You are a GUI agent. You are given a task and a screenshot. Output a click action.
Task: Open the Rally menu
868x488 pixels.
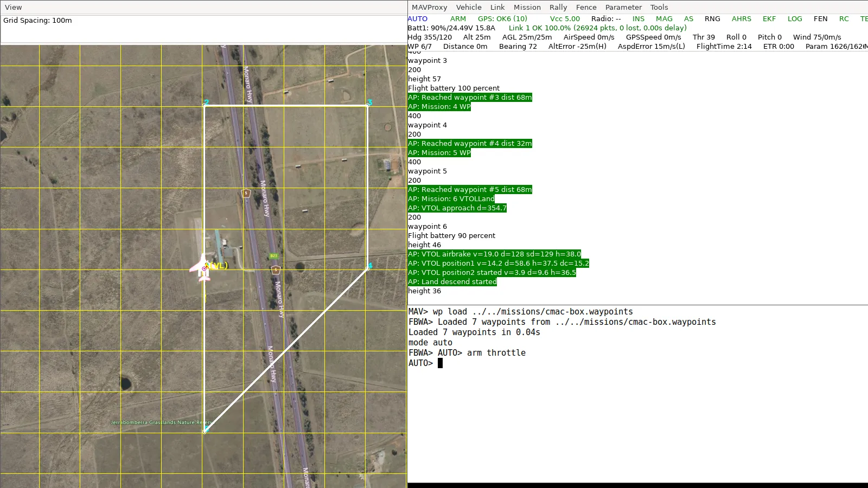pos(558,7)
